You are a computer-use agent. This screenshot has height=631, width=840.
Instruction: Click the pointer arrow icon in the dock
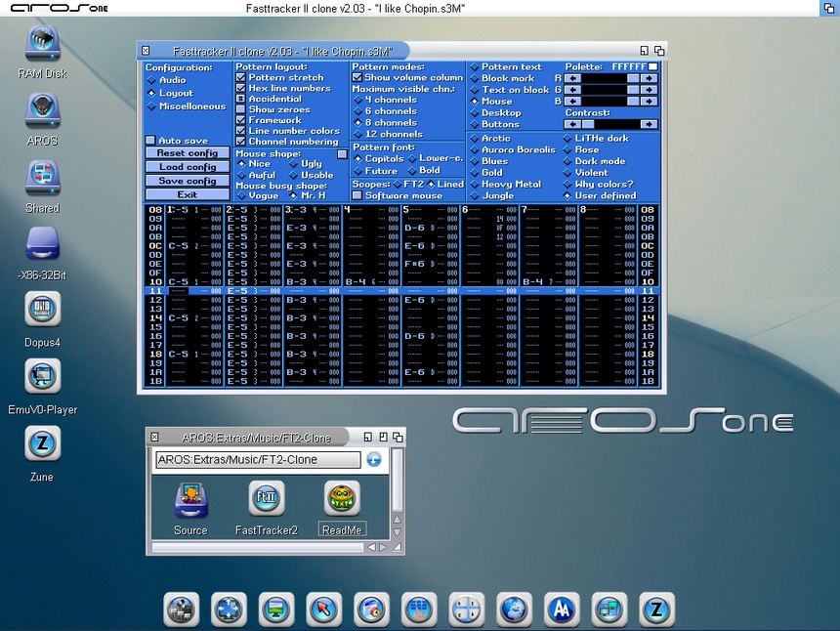(321, 610)
